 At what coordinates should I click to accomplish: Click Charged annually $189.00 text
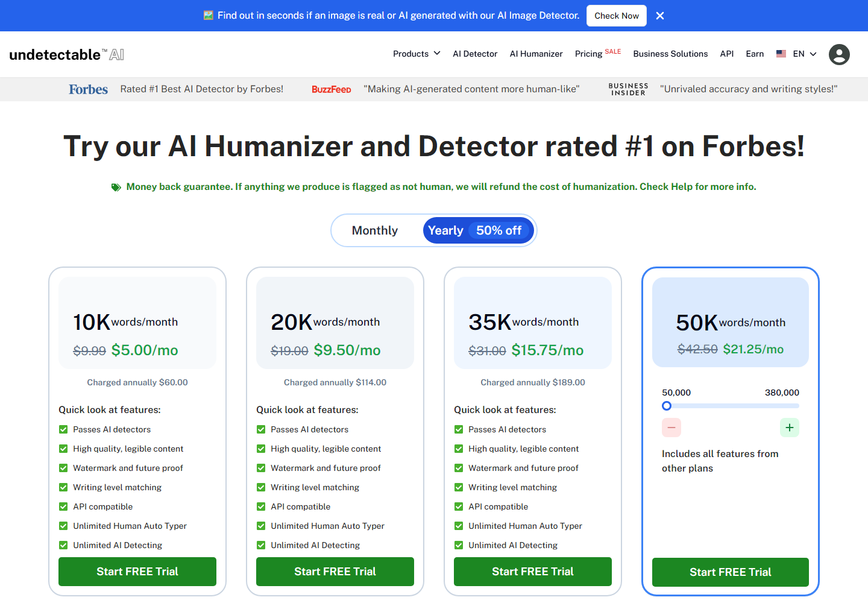[x=533, y=382]
